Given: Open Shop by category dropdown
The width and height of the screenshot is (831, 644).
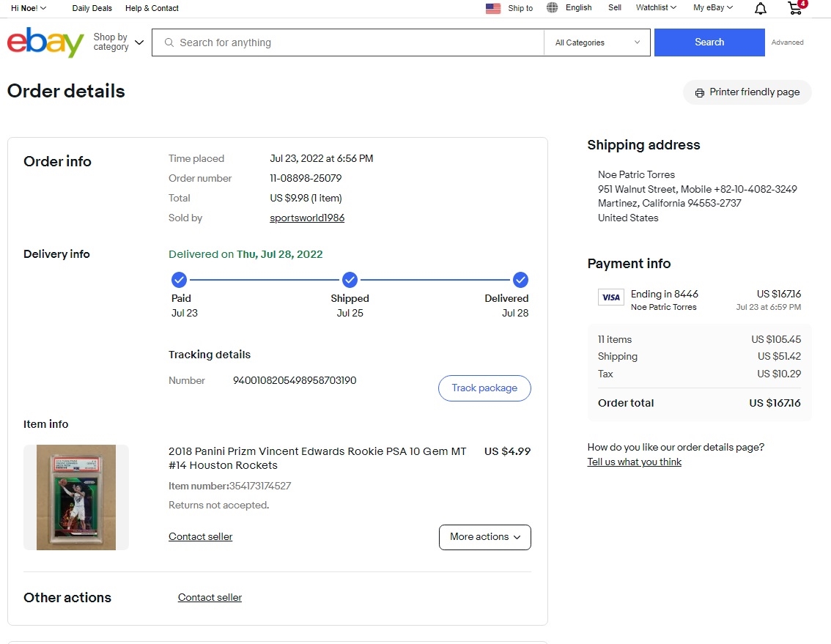Looking at the screenshot, I should pyautogui.click(x=118, y=42).
